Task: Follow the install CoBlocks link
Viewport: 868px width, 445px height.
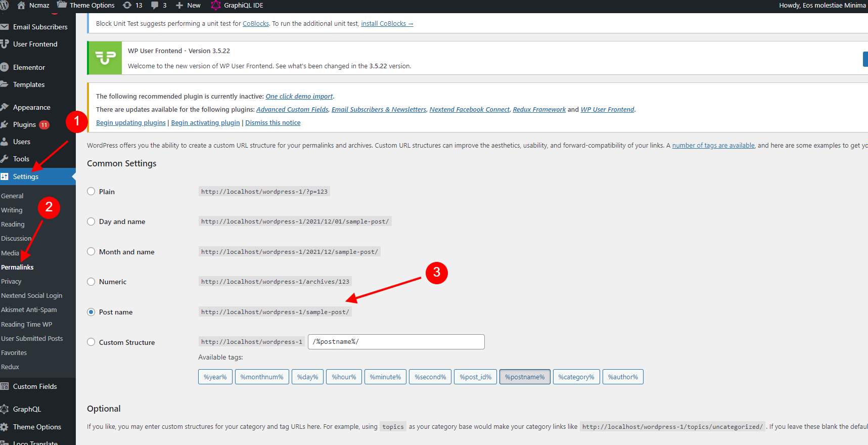Action: [x=387, y=24]
